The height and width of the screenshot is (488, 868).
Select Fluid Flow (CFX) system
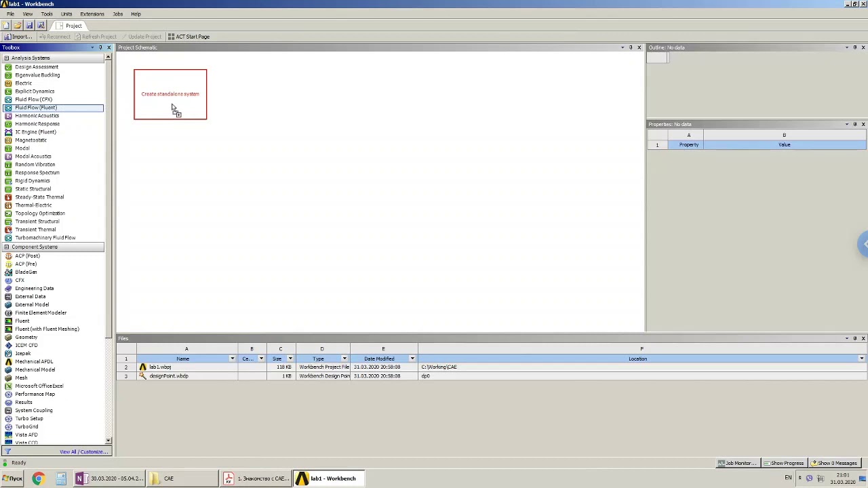point(33,100)
